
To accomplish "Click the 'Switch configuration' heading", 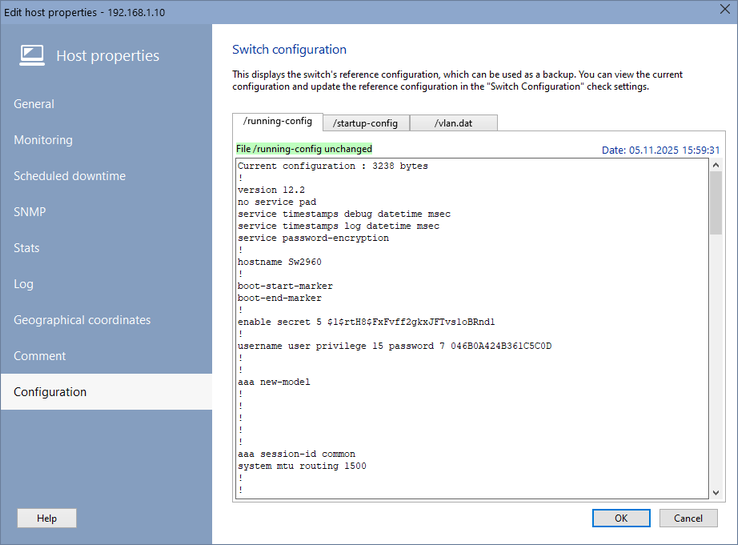I will (x=289, y=49).
